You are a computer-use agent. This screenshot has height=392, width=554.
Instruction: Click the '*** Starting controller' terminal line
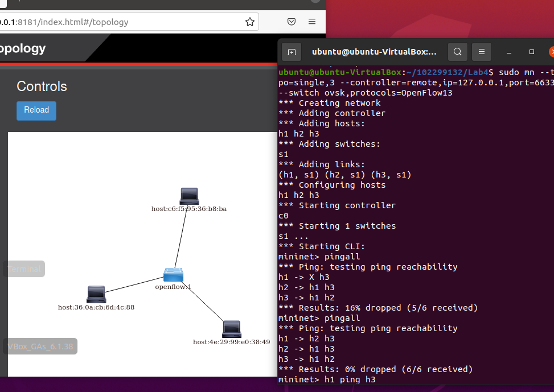click(337, 205)
